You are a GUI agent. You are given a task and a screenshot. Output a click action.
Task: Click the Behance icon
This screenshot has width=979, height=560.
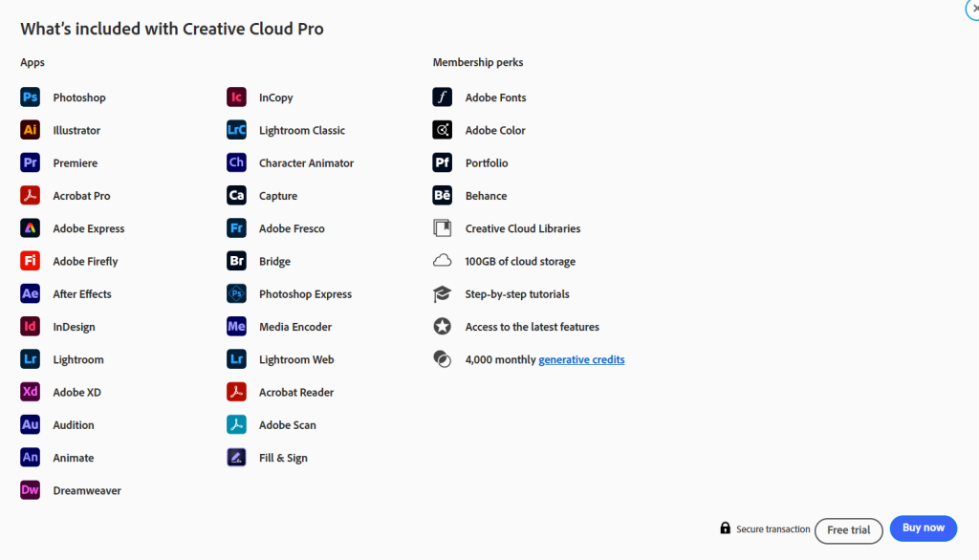[442, 196]
